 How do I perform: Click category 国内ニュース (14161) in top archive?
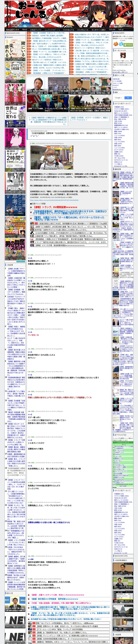(x=121, y=113)
